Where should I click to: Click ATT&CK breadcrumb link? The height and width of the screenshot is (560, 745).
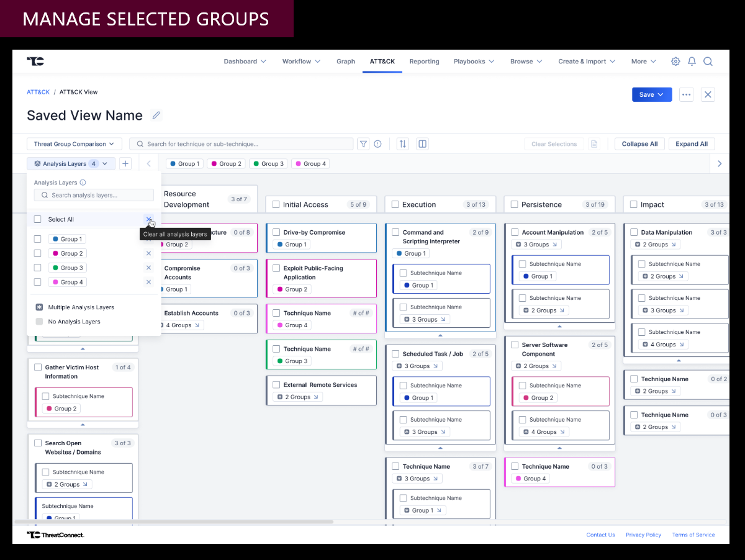(38, 92)
